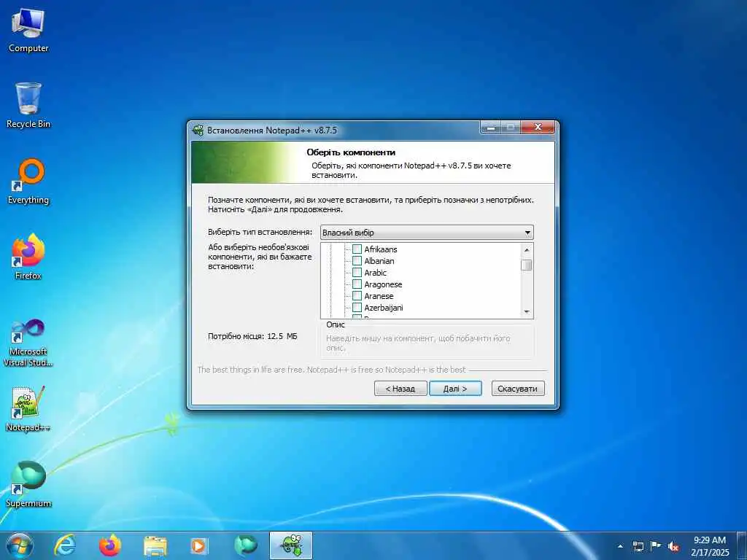Image resolution: width=747 pixels, height=560 pixels.
Task: Minimize the Notepad++ installer window
Action: (x=491, y=128)
